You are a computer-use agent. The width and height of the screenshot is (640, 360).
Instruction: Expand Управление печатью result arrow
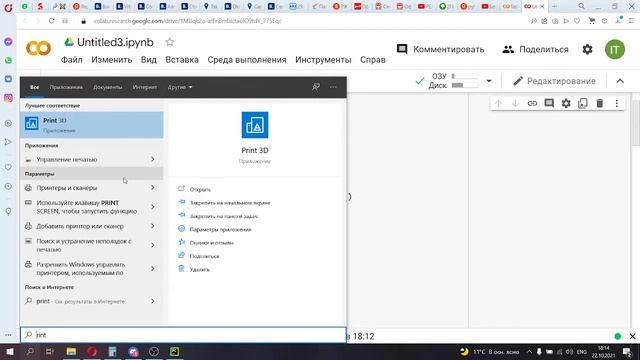(153, 159)
